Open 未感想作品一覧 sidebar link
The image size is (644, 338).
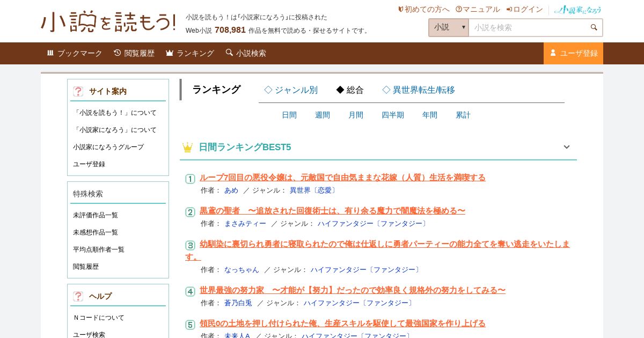pos(96,232)
